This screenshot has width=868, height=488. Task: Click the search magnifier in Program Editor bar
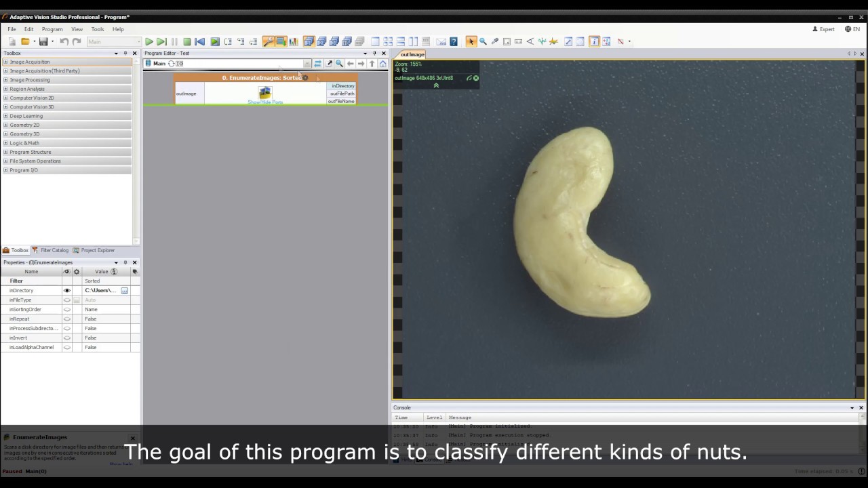pos(340,64)
